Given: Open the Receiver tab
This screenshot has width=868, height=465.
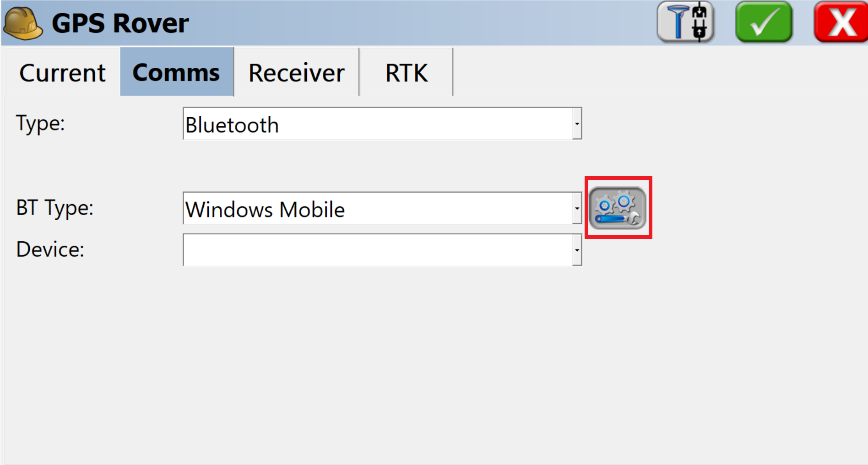Looking at the screenshot, I should click(x=296, y=72).
